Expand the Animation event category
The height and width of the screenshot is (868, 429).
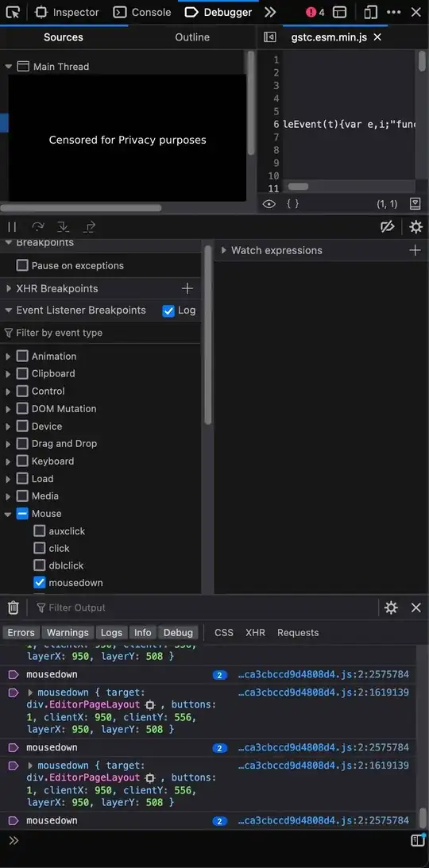pos(8,357)
